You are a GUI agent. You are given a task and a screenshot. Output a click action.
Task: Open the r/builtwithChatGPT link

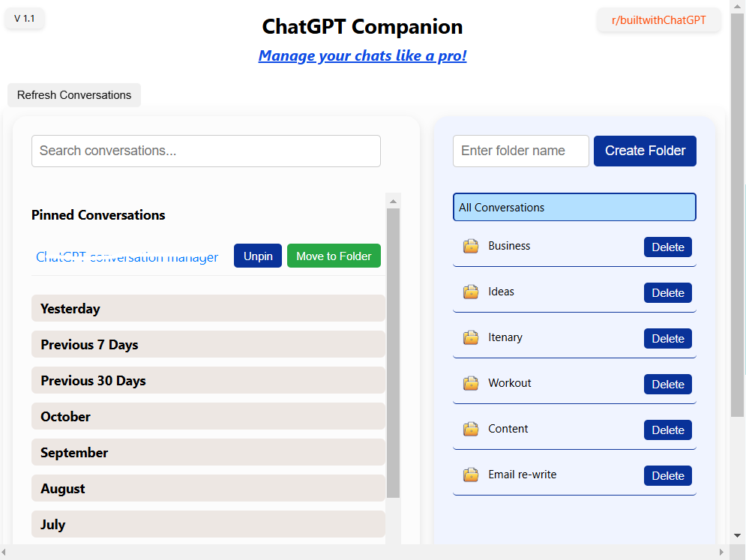point(658,20)
